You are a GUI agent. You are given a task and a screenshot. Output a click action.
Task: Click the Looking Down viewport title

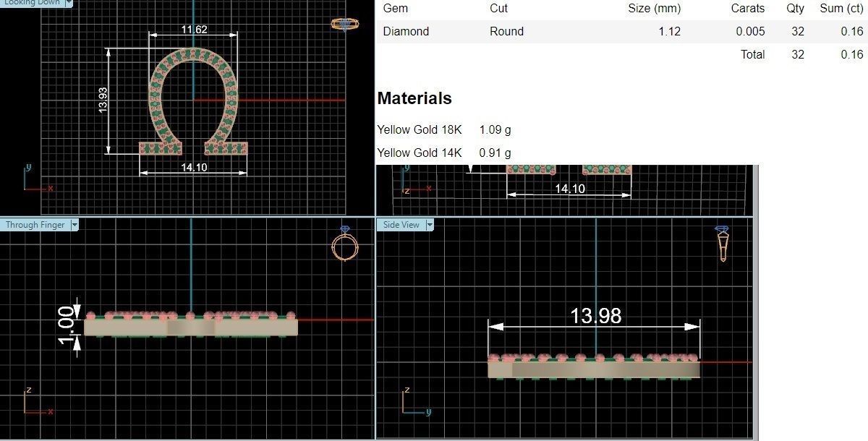pos(33,3)
